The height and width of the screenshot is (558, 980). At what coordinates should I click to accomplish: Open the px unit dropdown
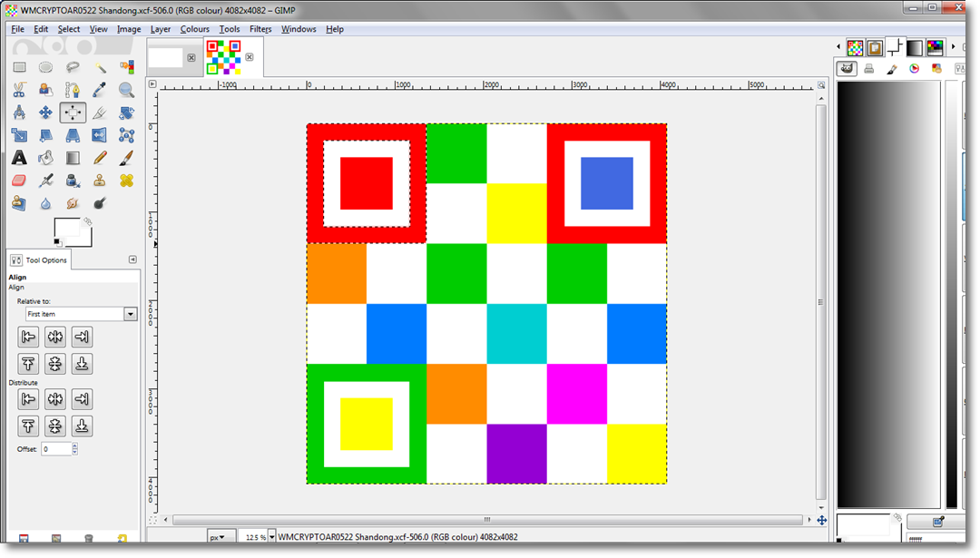point(221,537)
